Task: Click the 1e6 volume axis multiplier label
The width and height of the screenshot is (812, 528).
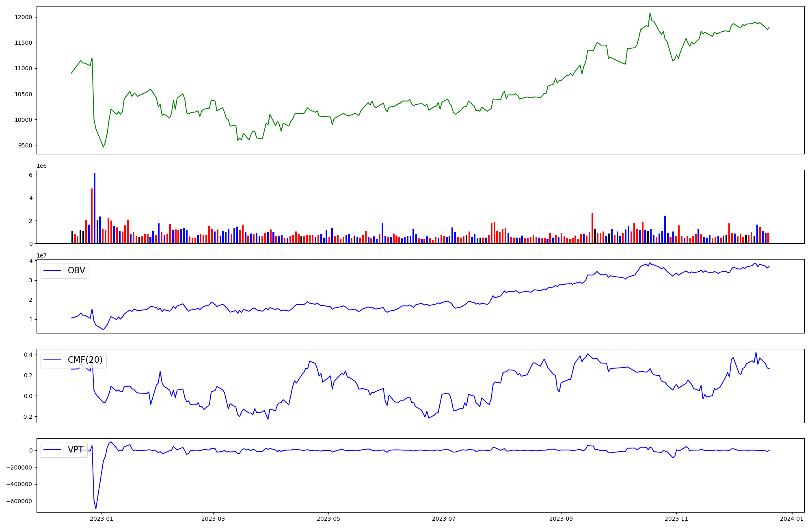Action: (41, 166)
